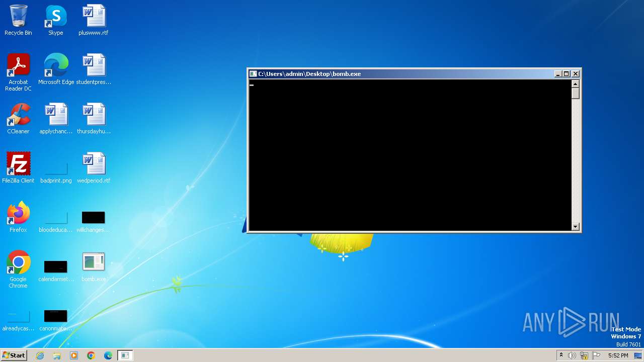Screen dimensions: 644x362
Task: Select the thursdayhu... document icon
Action: pos(94,119)
